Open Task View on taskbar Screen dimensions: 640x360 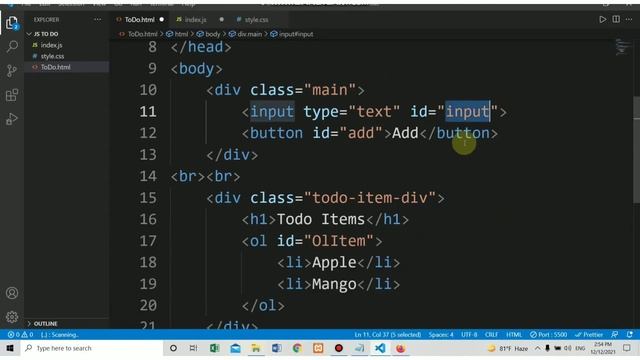(193, 348)
